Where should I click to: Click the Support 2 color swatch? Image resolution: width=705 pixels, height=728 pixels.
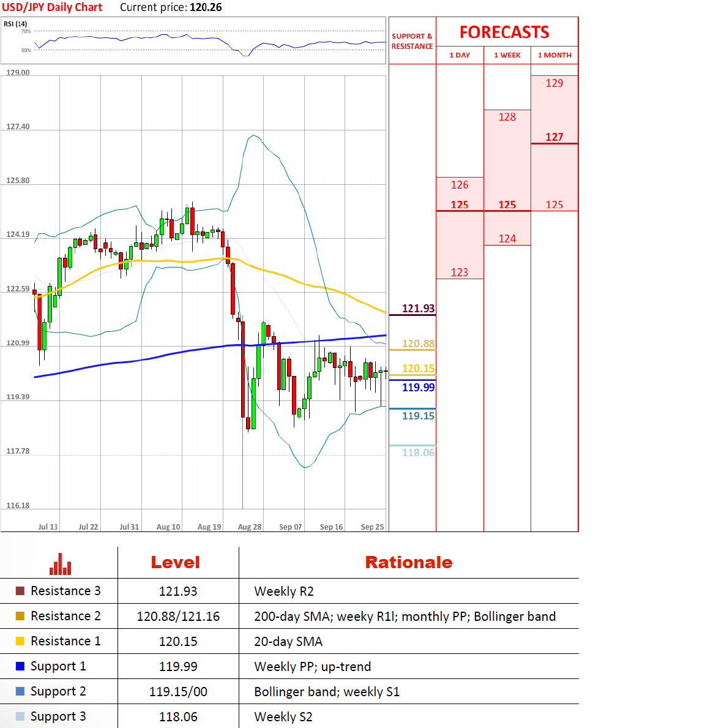coord(20,691)
